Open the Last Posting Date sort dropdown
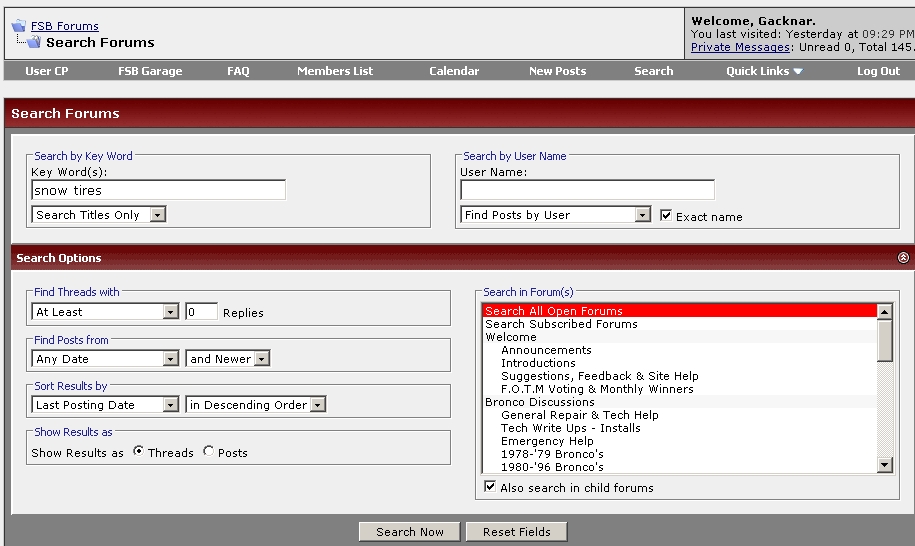This screenshot has height=546, width=915. point(105,404)
